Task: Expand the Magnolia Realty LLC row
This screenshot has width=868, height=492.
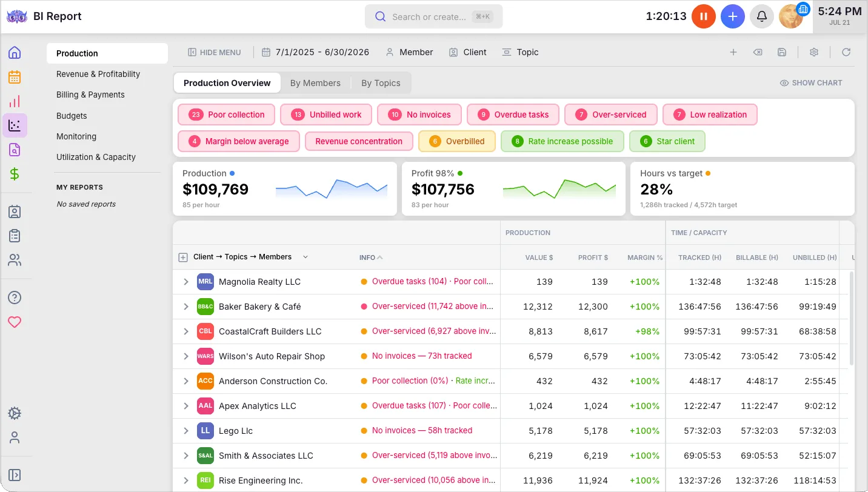Action: coord(186,282)
